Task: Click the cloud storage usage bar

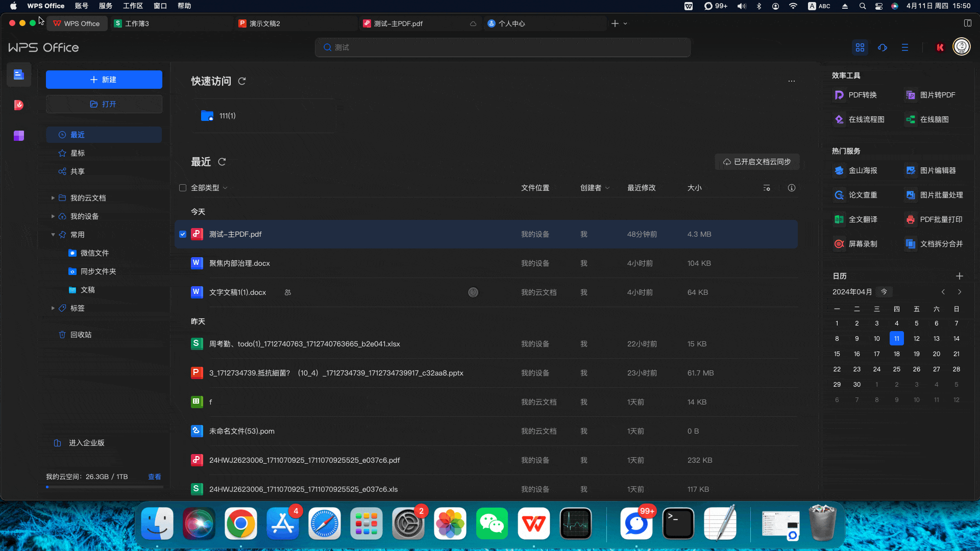Action: (105, 487)
